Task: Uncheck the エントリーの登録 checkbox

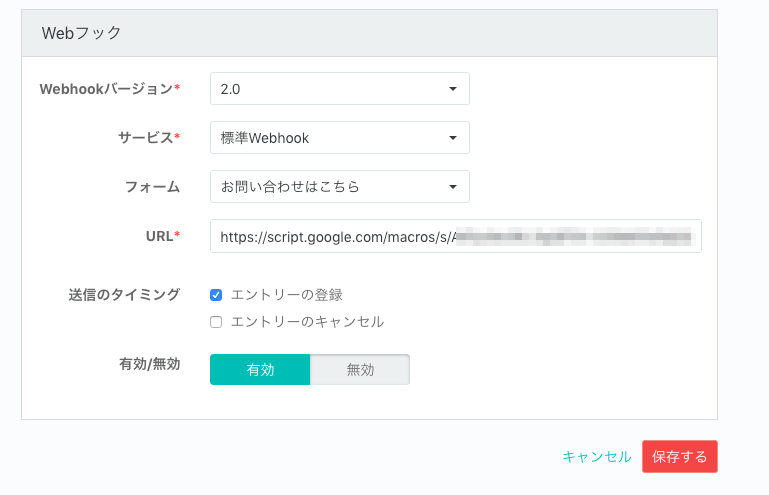Action: [216, 295]
